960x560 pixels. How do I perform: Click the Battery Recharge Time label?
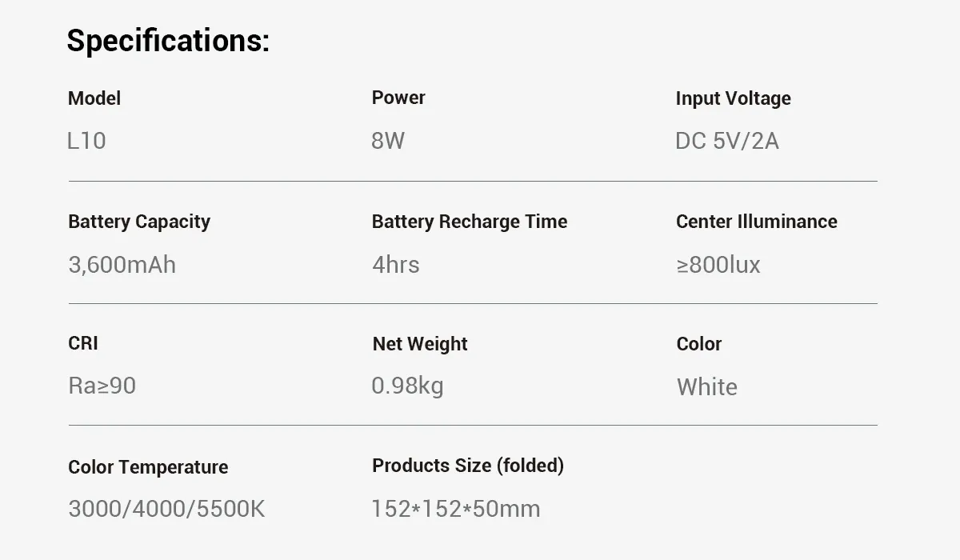click(x=470, y=222)
